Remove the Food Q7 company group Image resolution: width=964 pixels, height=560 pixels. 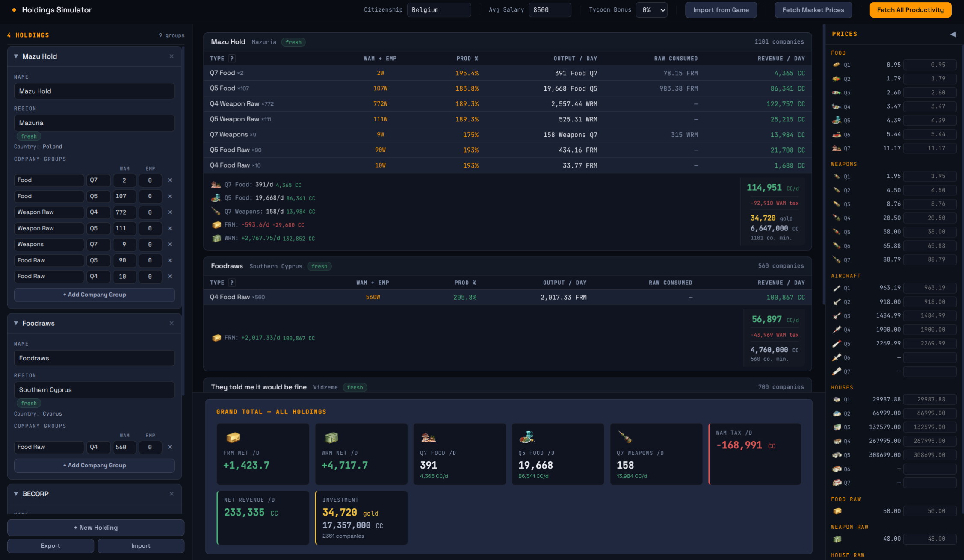click(x=170, y=180)
